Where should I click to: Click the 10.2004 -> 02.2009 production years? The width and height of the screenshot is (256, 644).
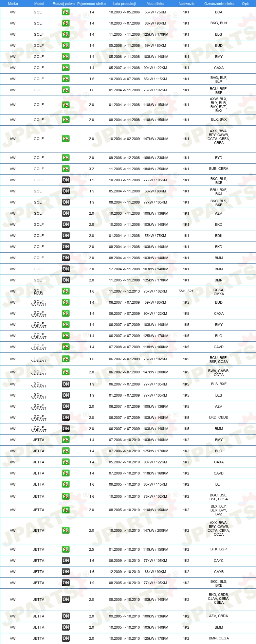pos(124,139)
